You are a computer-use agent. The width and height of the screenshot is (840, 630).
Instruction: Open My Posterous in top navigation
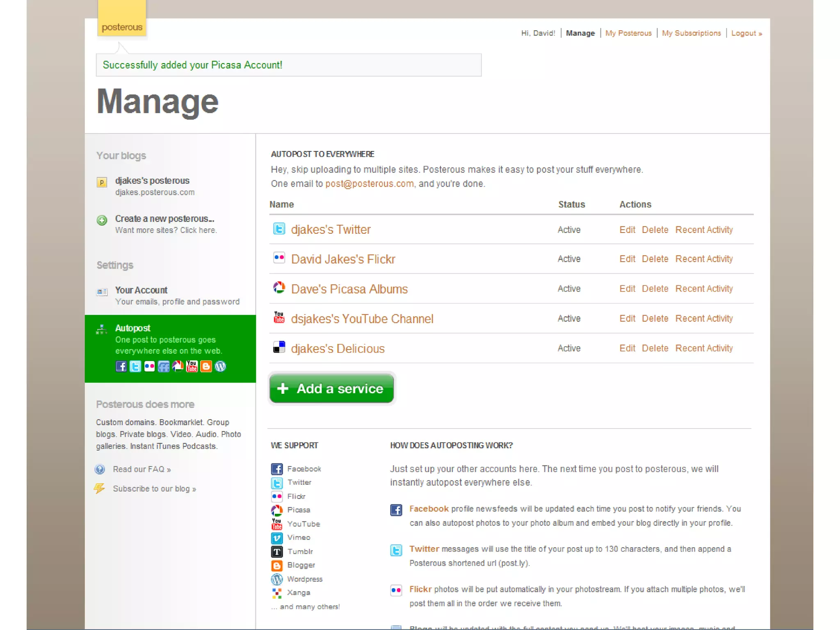[x=628, y=33]
